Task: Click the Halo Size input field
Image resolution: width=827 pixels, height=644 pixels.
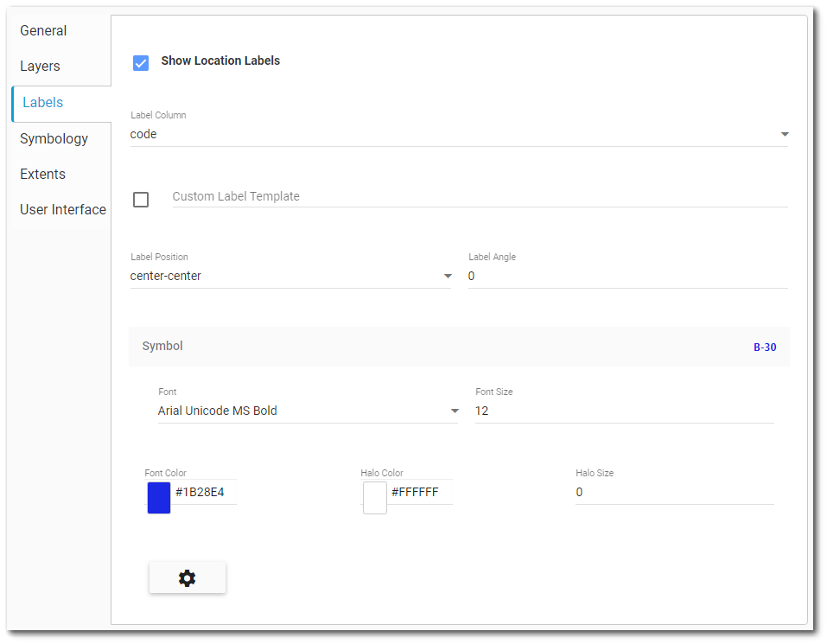Action: (674, 492)
